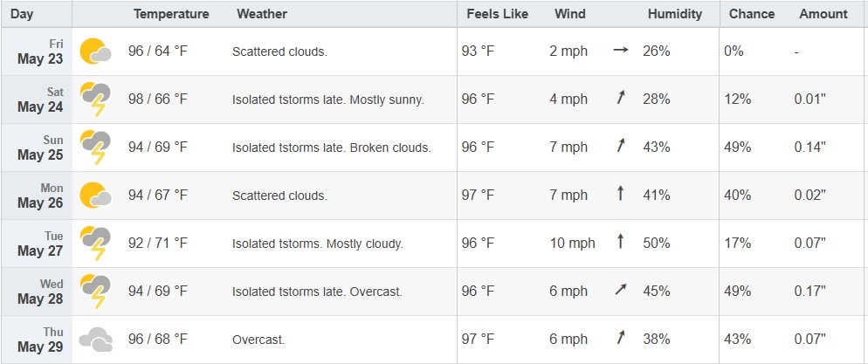Click the thunderstorm icon for Tue May 27
This screenshot has height=364, width=868.
tap(96, 244)
